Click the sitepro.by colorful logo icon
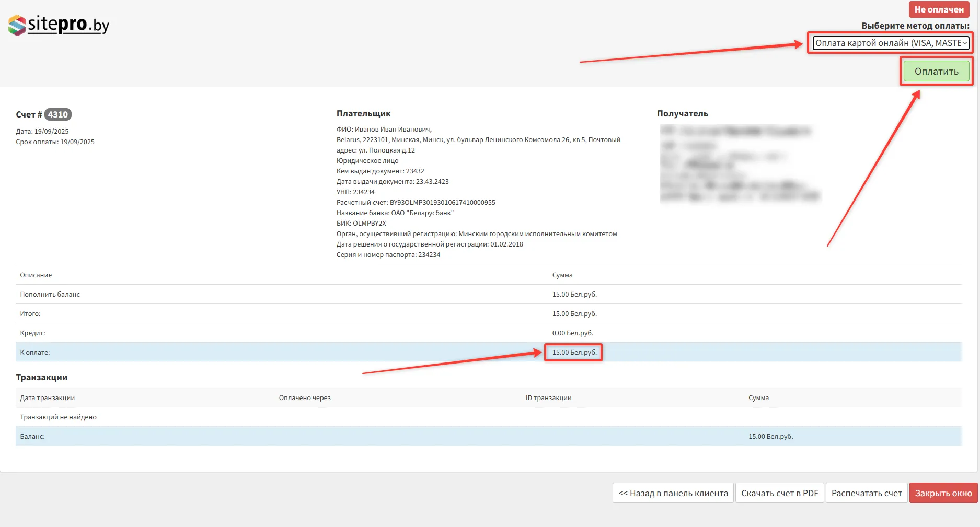The height and width of the screenshot is (527, 980). pyautogui.click(x=17, y=25)
